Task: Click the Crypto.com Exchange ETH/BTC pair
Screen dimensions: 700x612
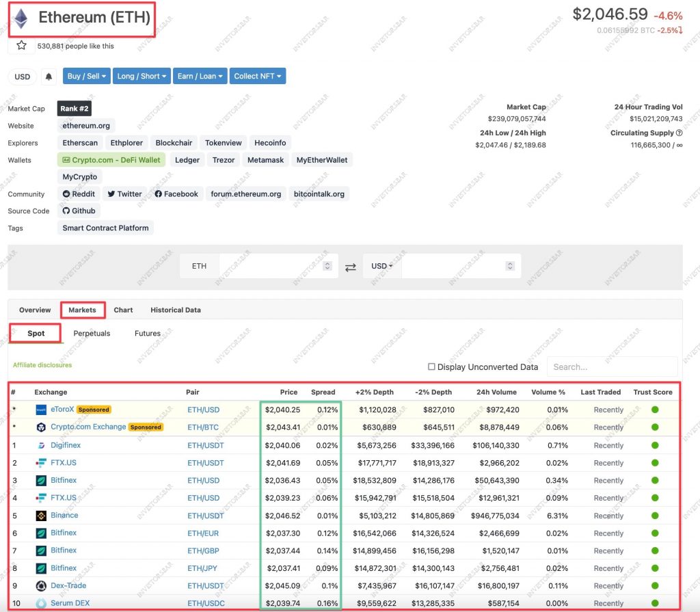Action: (x=203, y=427)
